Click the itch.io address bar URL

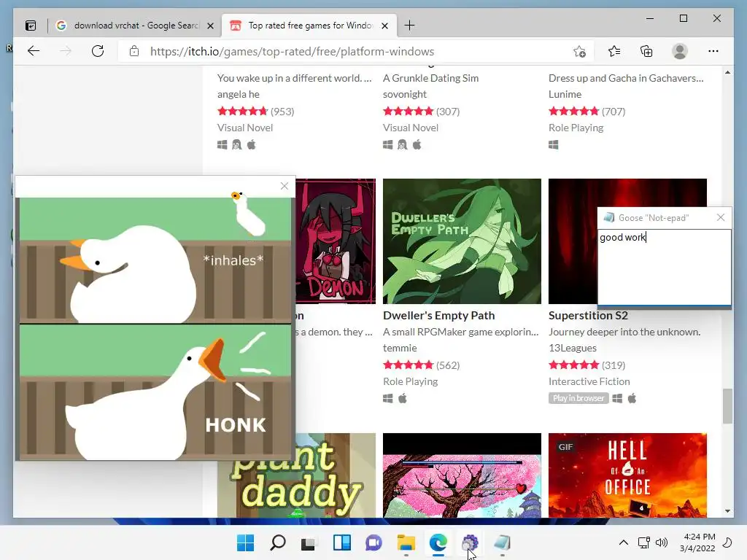(x=292, y=52)
